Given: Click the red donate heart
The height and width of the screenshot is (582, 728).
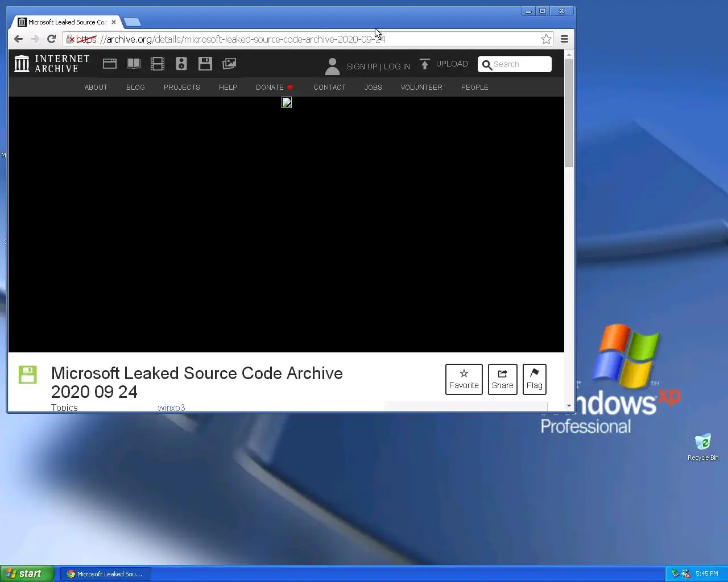Looking at the screenshot, I should (289, 88).
